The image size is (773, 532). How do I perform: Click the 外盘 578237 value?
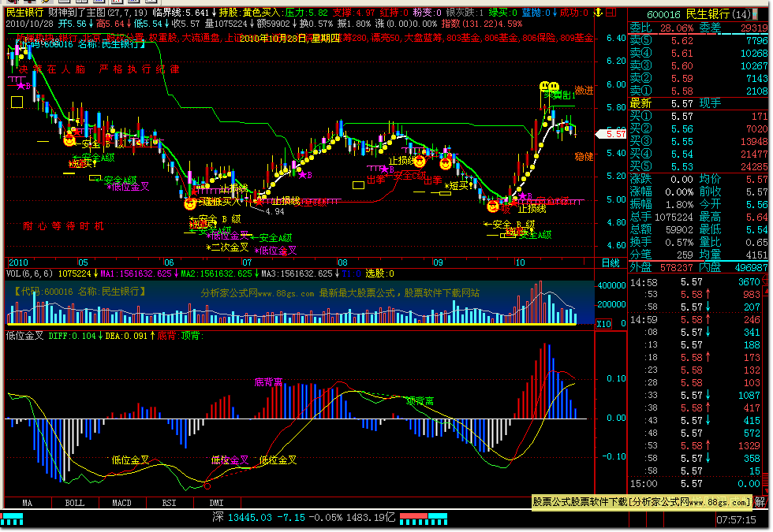pos(677,267)
